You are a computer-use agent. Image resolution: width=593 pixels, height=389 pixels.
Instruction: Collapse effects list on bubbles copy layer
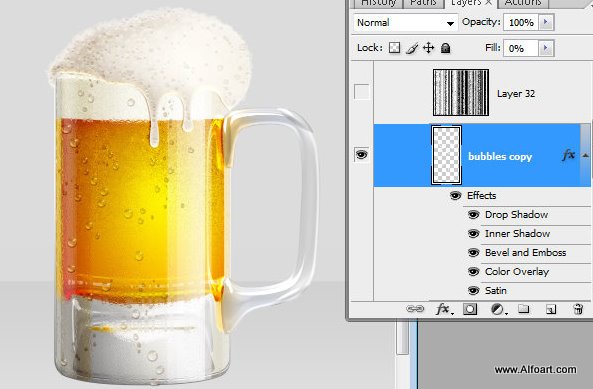tap(585, 155)
